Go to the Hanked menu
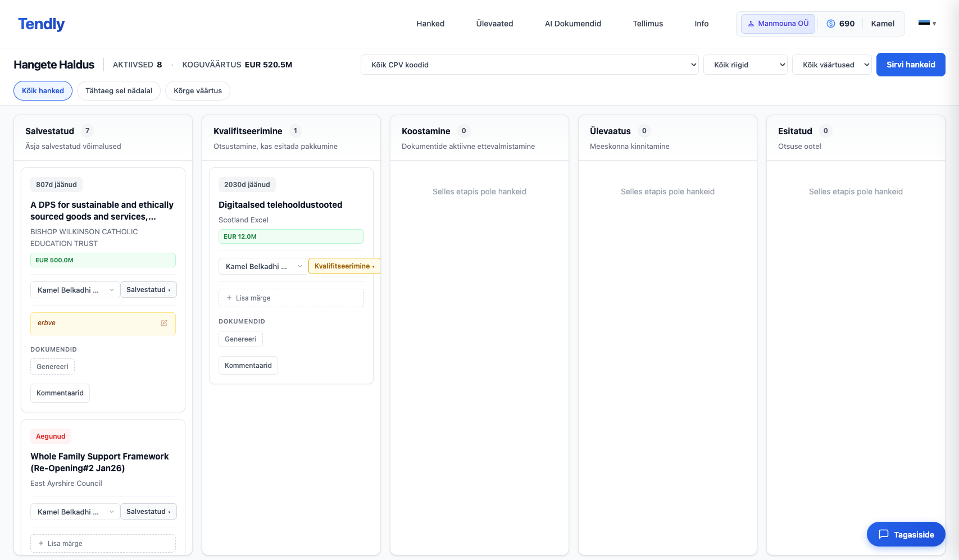 click(430, 24)
